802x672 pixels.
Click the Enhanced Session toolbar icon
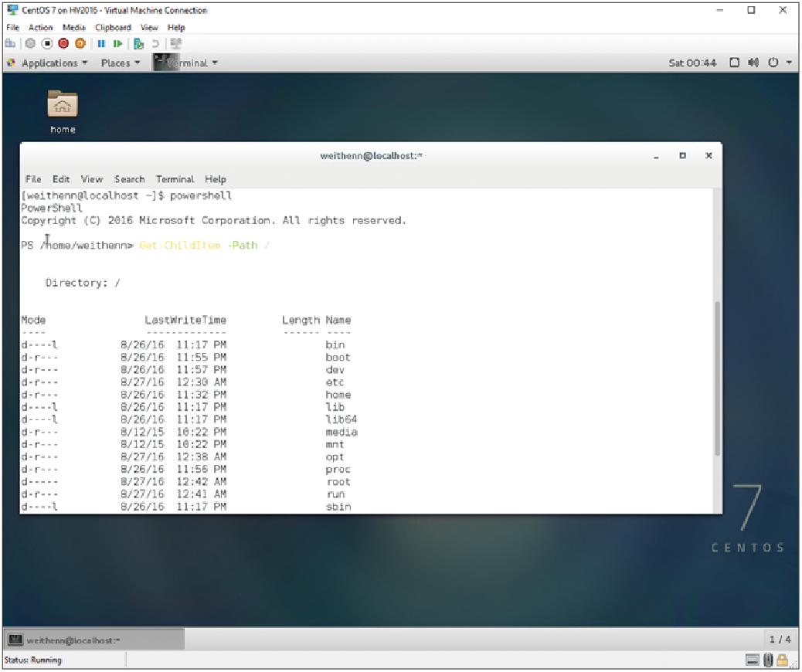[x=176, y=44]
